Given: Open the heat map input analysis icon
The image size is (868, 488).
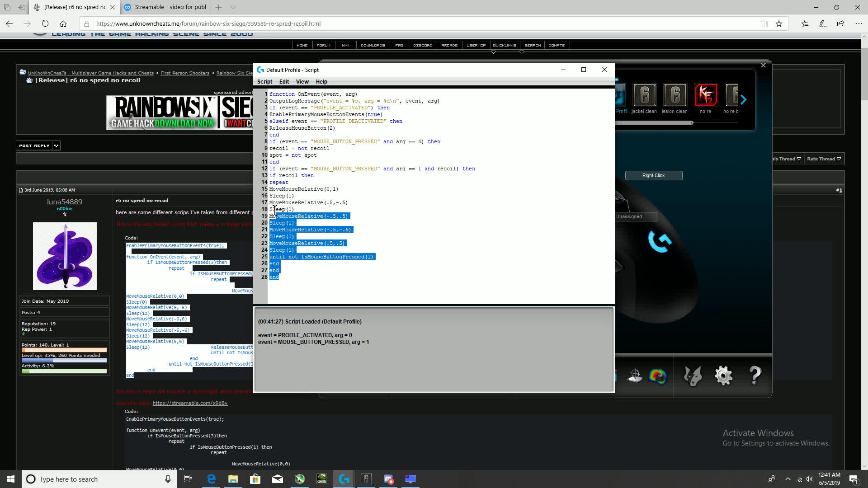Looking at the screenshot, I should pos(658,376).
